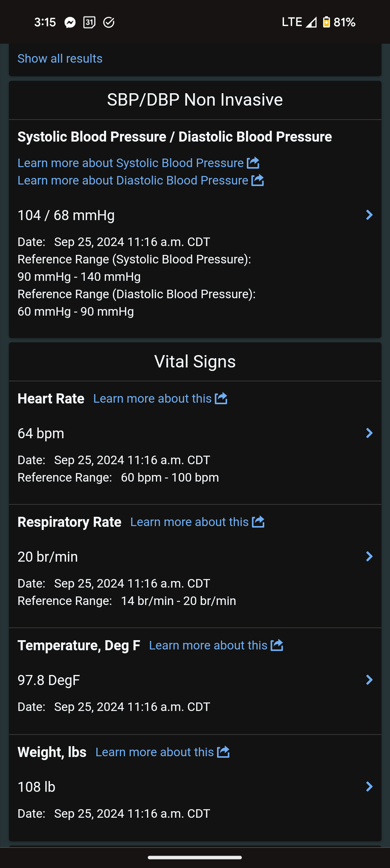Expand weight 108 lb result chevron
The height and width of the screenshot is (868, 390).
tap(369, 786)
